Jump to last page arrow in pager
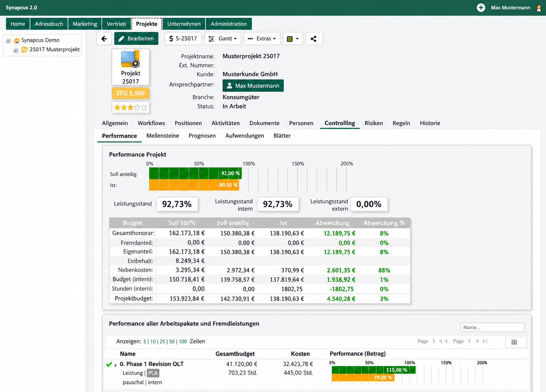This screenshot has height=392, width=546. click(485, 341)
